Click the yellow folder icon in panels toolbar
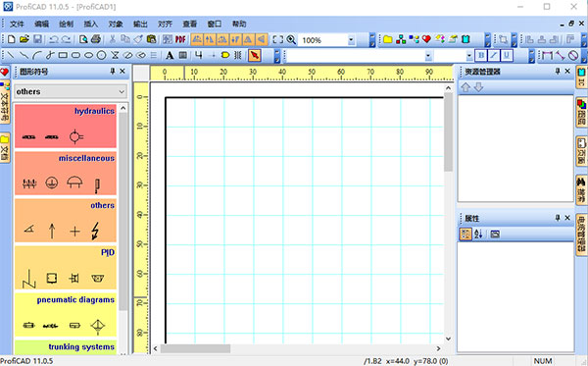The height and width of the screenshot is (366, 588). [388, 39]
